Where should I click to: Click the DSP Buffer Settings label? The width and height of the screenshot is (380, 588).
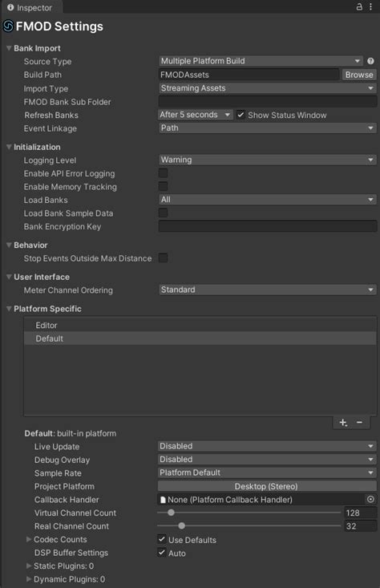(71, 553)
